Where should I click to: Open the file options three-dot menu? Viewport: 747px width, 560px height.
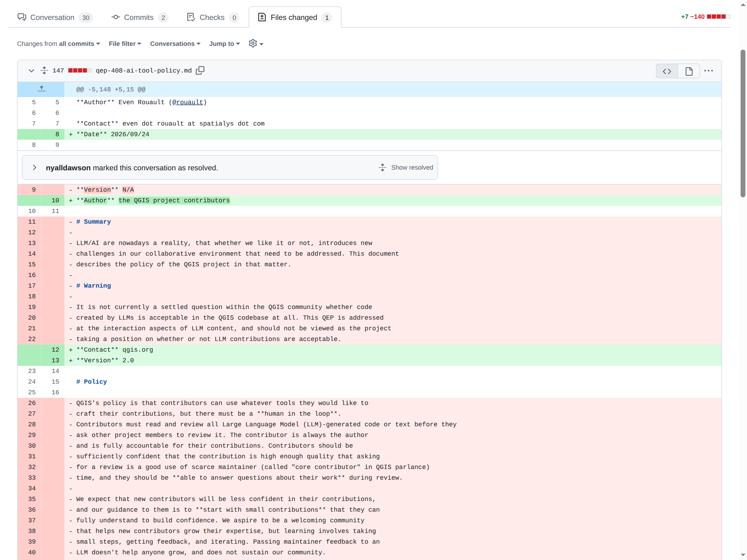click(x=709, y=71)
